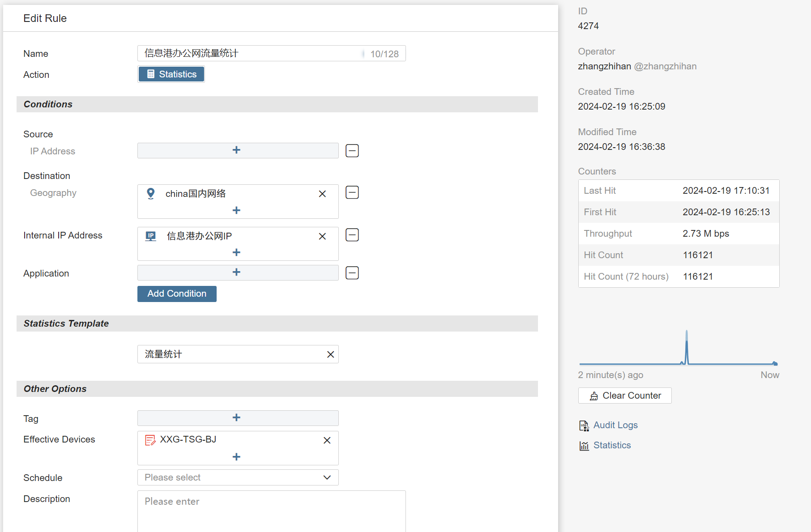811x532 pixels.
Task: Focus the Description text area
Action: point(271,510)
